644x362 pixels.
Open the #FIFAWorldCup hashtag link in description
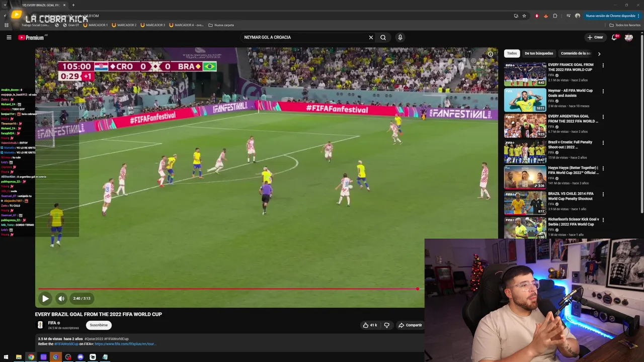pyautogui.click(x=66, y=344)
